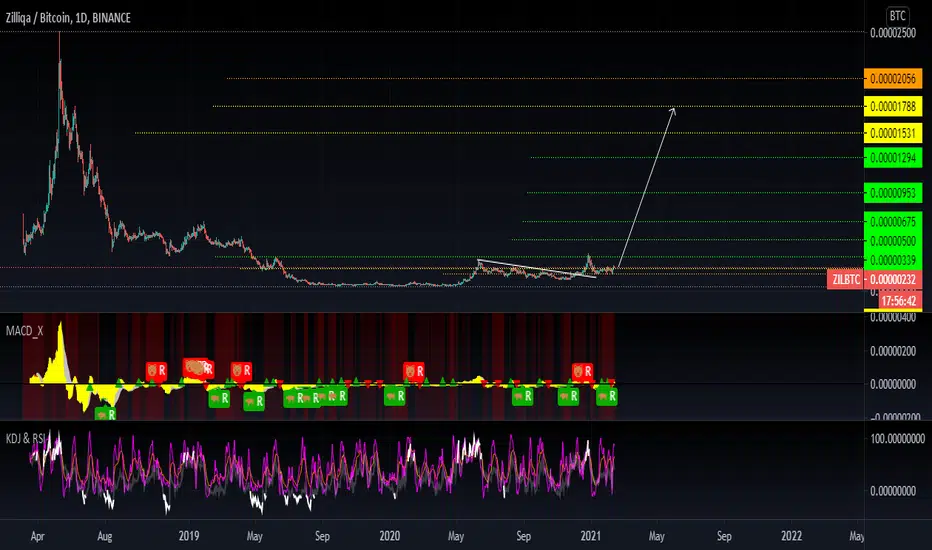932x550 pixels.
Task: Select the white descending trendline on price
Action: pos(536,268)
